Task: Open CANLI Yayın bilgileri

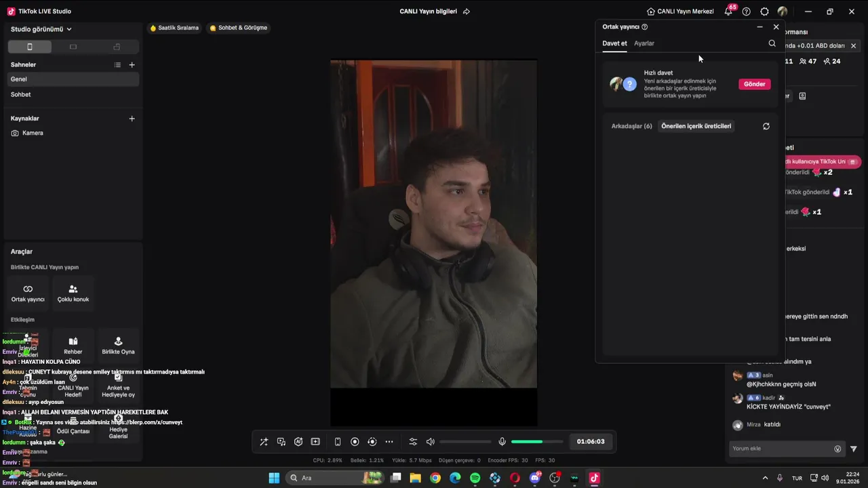Action: (x=428, y=12)
